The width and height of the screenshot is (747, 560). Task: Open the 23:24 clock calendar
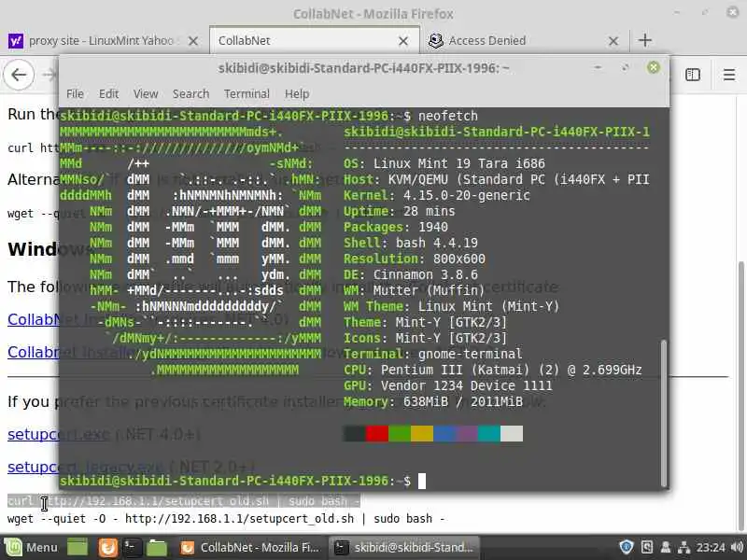point(711,548)
